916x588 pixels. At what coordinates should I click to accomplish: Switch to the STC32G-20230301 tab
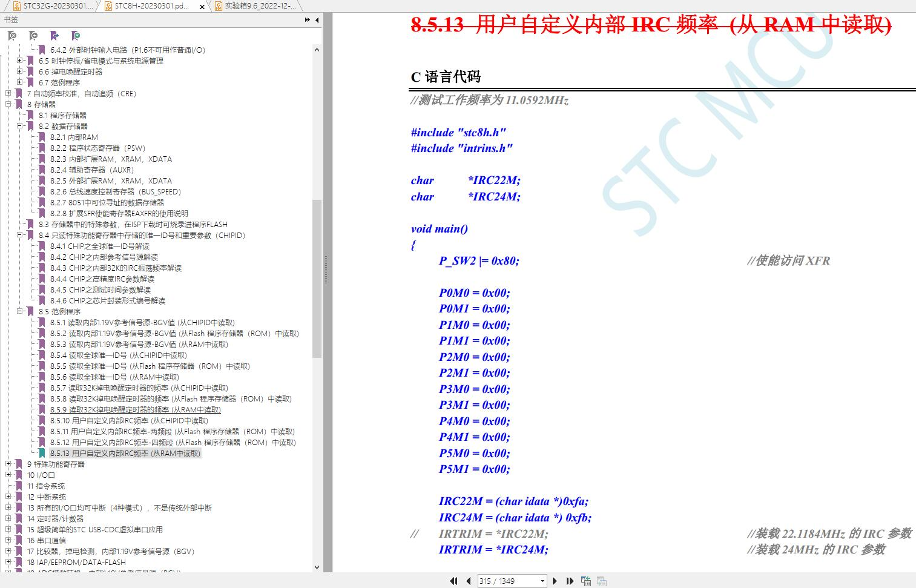coord(53,6)
